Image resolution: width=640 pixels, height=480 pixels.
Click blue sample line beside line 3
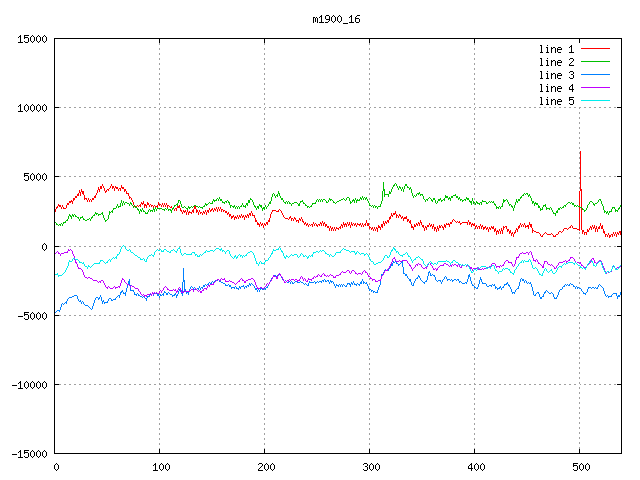pos(595,75)
